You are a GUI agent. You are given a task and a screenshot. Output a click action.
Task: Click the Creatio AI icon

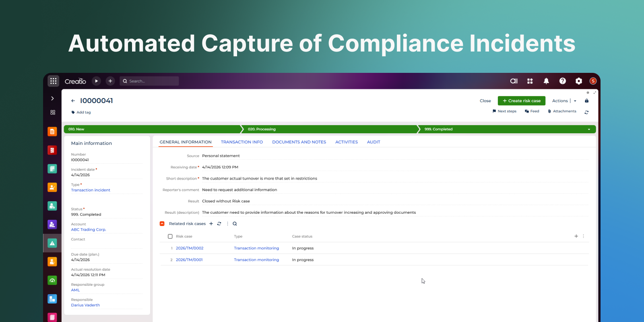coord(514,81)
